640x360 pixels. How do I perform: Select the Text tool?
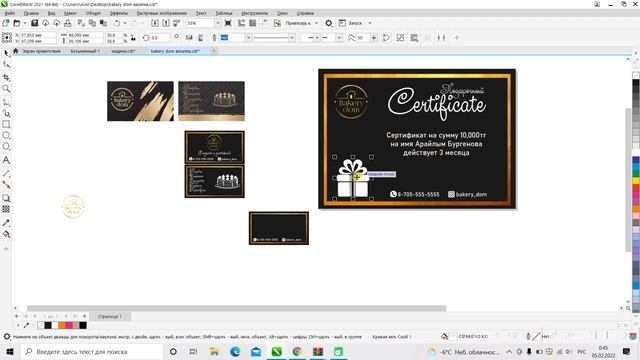pos(6,160)
